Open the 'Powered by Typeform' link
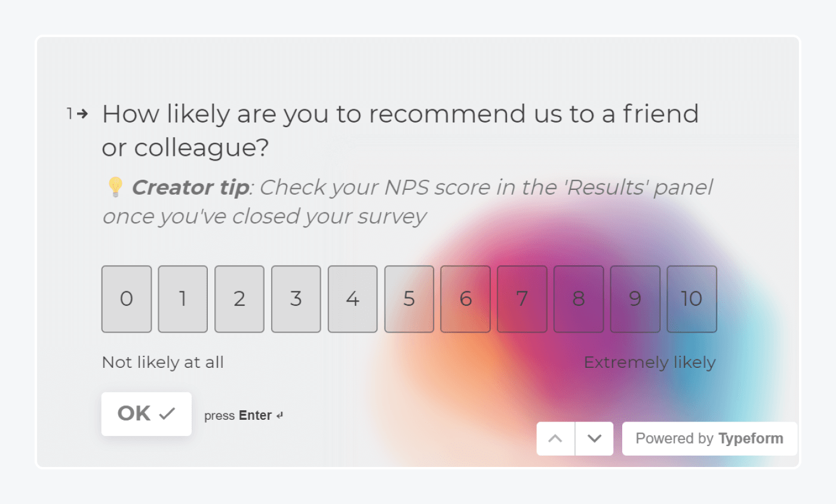 click(709, 438)
